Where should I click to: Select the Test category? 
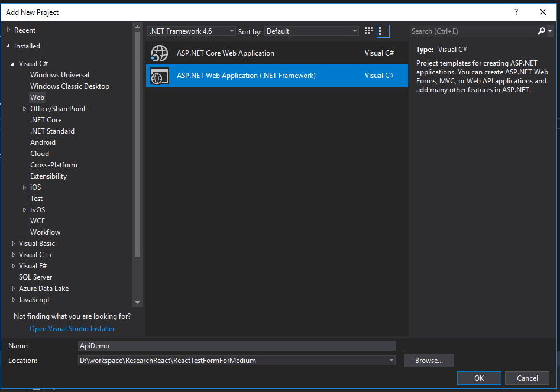[x=37, y=199]
